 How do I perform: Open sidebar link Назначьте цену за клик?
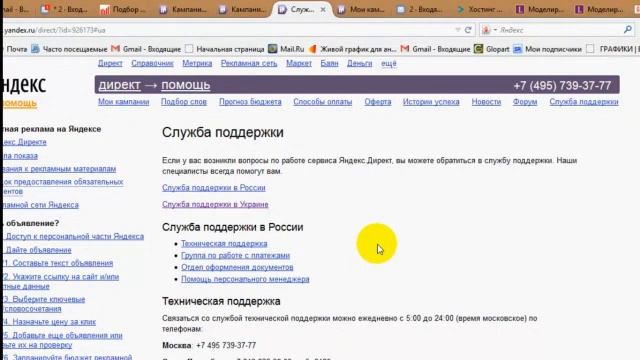(x=49, y=322)
